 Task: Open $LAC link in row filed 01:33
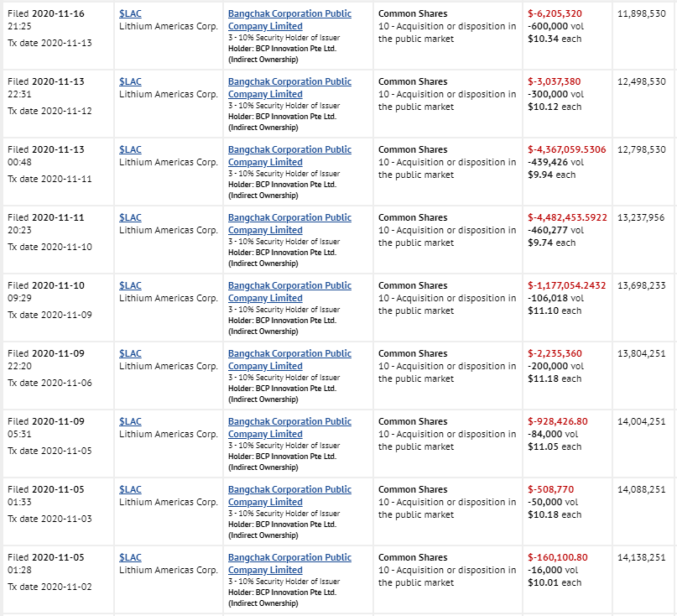(x=130, y=489)
